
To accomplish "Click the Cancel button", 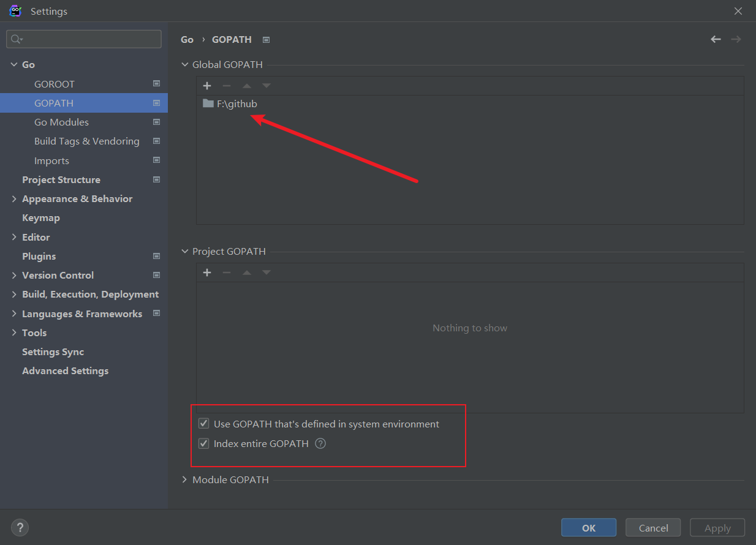I will point(653,528).
